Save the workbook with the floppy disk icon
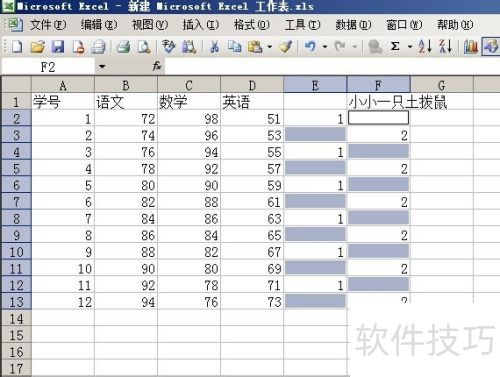 58,47
